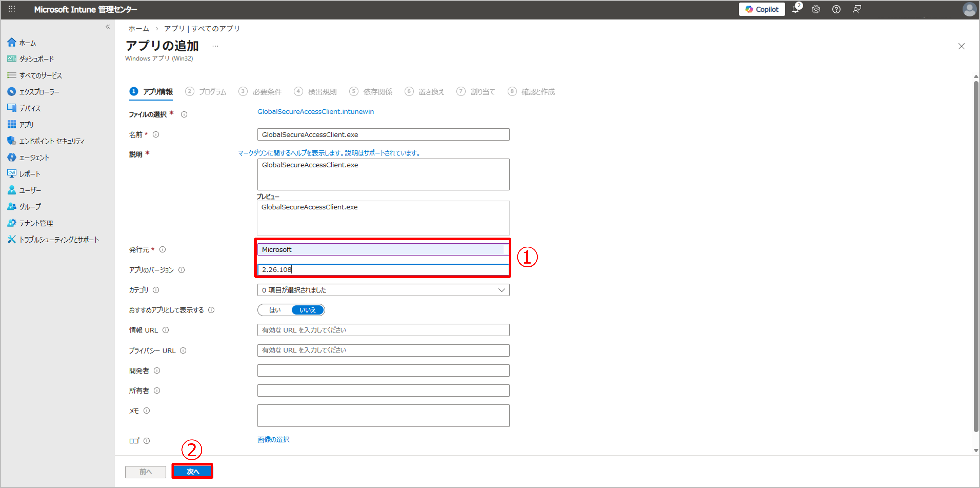The width and height of the screenshot is (980, 488).
Task: Click the info icon next to 発行元
Action: pos(162,249)
